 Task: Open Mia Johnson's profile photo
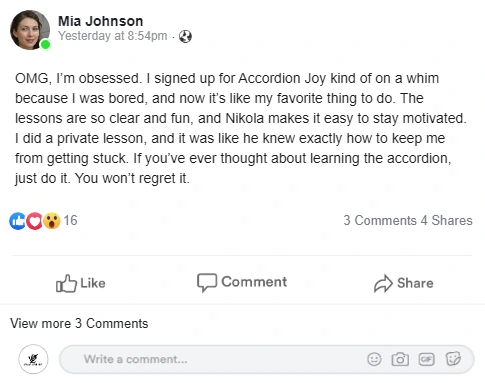[x=30, y=30]
